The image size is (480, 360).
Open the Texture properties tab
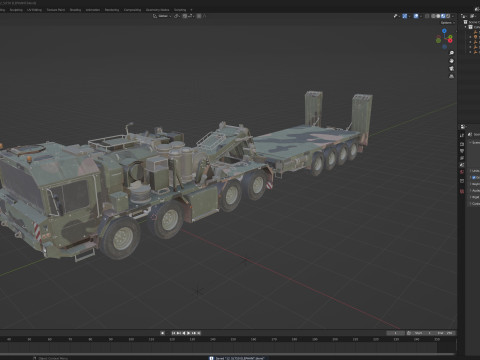click(462, 191)
